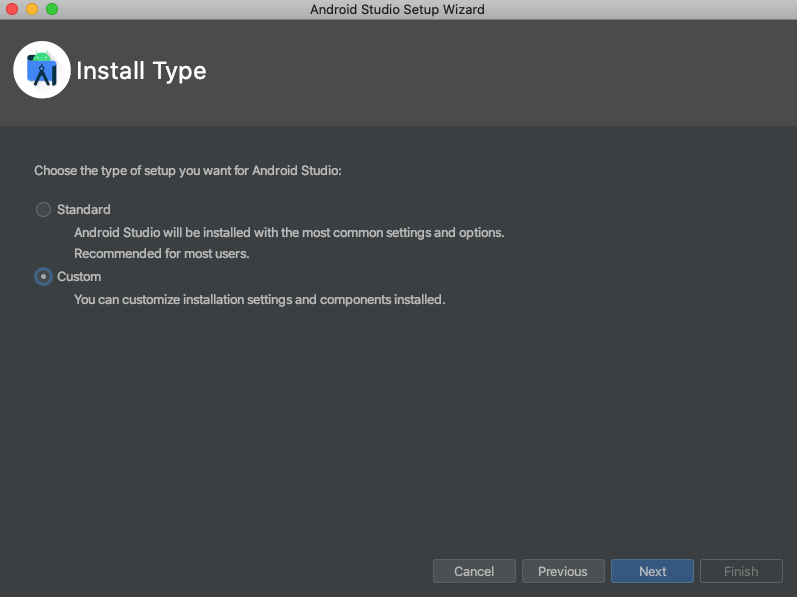Go back with the Previous button

coord(563,571)
